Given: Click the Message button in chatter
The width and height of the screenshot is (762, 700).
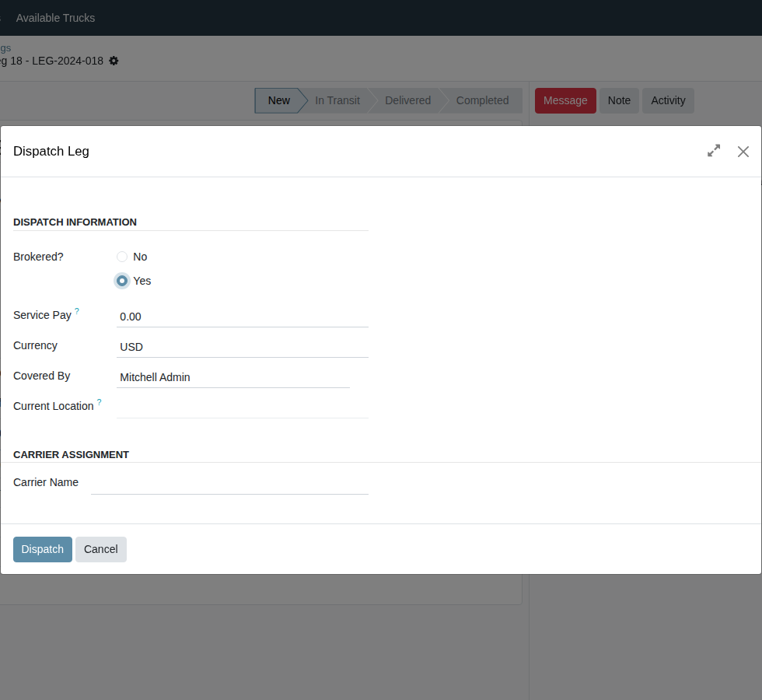Looking at the screenshot, I should tap(565, 100).
